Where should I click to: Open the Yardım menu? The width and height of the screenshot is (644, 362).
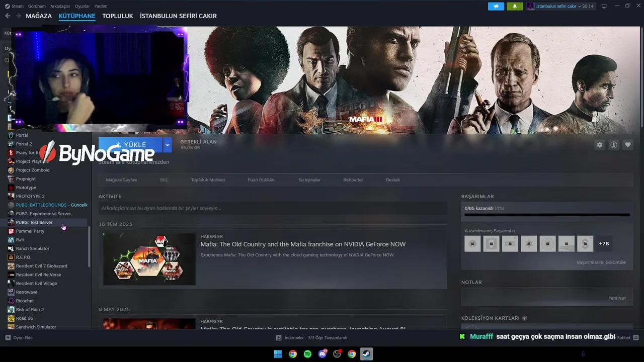coord(101,6)
